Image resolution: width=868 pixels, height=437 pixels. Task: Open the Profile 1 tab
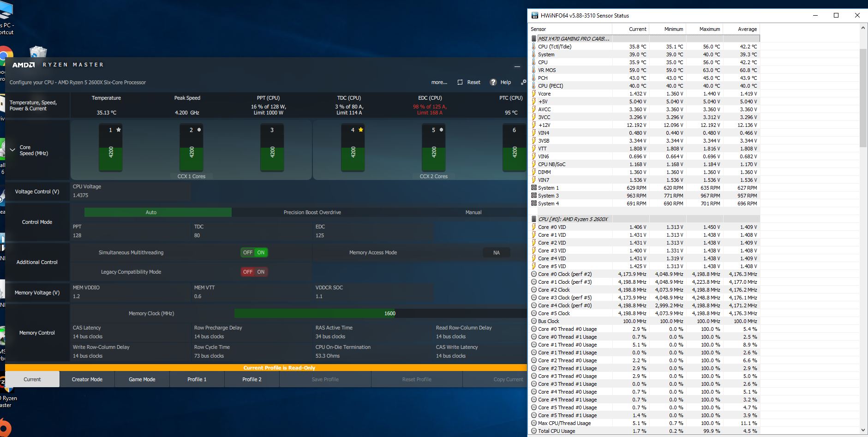point(197,379)
